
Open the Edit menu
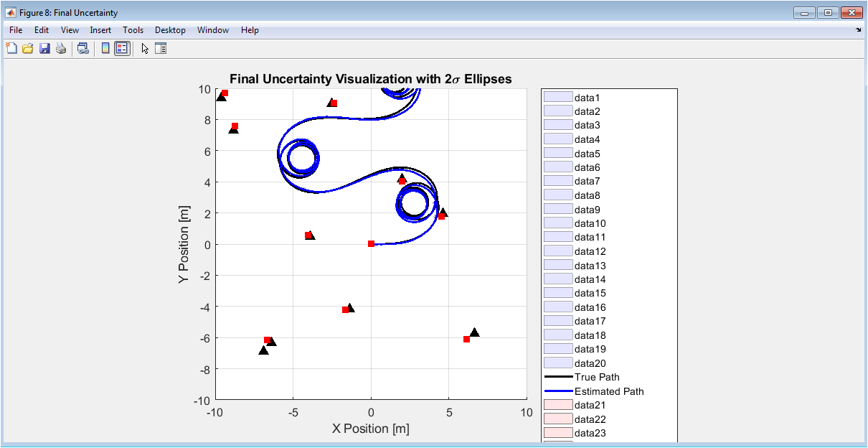click(42, 30)
